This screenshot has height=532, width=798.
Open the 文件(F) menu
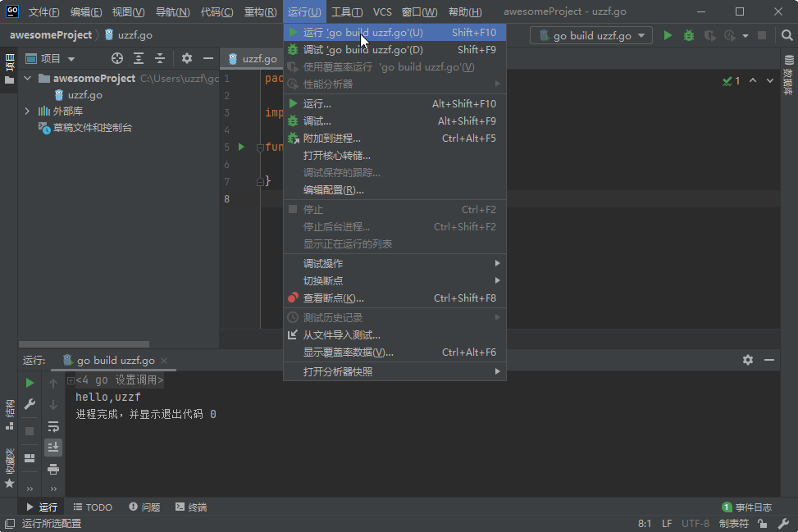pos(43,11)
